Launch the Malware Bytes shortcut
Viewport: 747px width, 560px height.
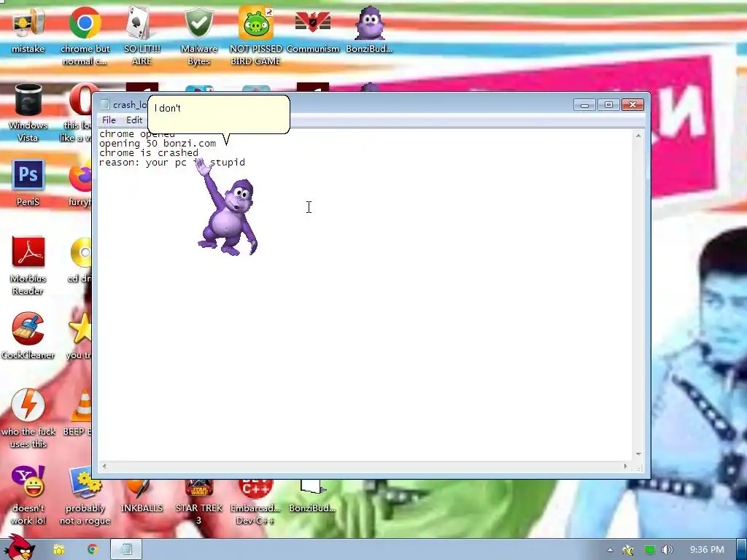(x=198, y=35)
